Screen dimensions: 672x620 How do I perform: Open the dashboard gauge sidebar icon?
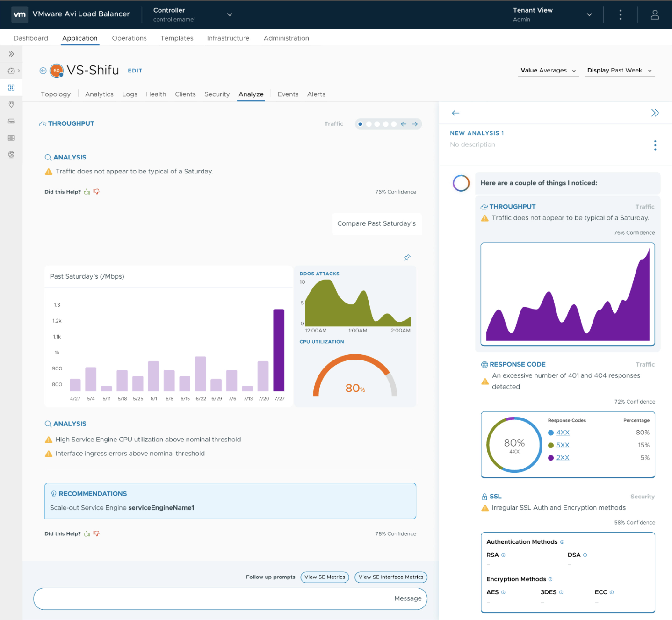point(11,71)
